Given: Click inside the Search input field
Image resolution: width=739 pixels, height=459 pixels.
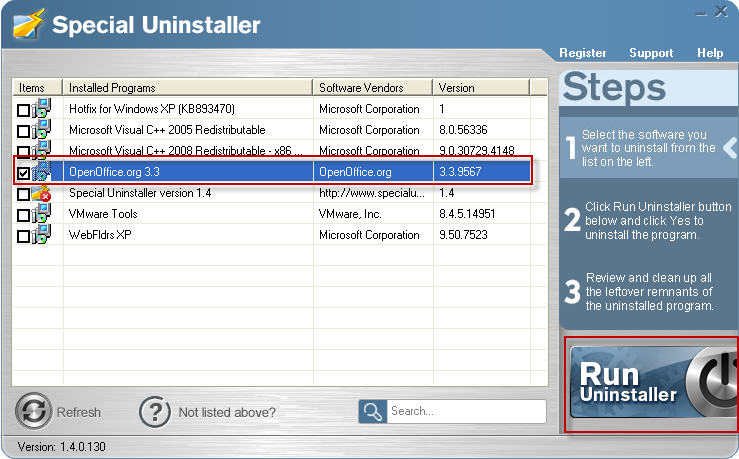Looking at the screenshot, I should point(466,411).
